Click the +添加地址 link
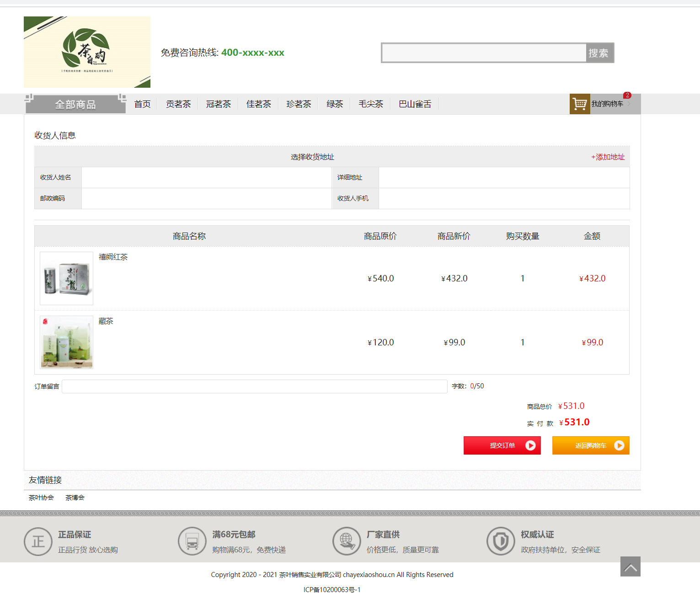The width and height of the screenshot is (700, 593). (x=608, y=157)
